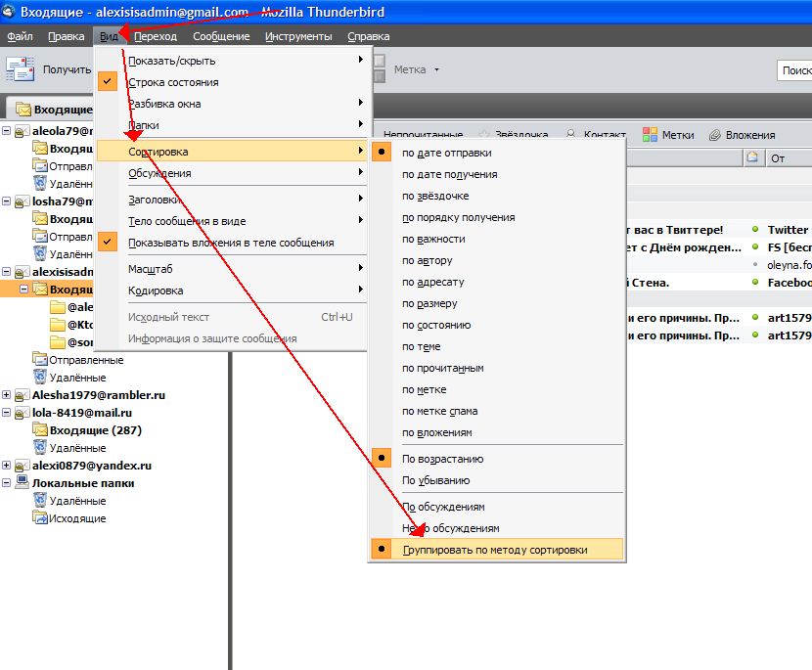Collapse the aleola79 account tree
The width and height of the screenshot is (812, 670).
[x=6, y=130]
